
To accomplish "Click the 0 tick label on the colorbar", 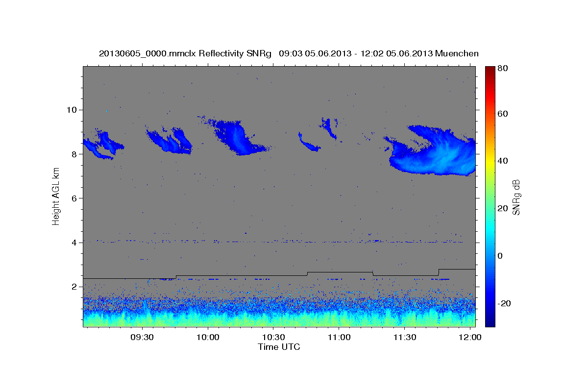I will click(x=500, y=256).
